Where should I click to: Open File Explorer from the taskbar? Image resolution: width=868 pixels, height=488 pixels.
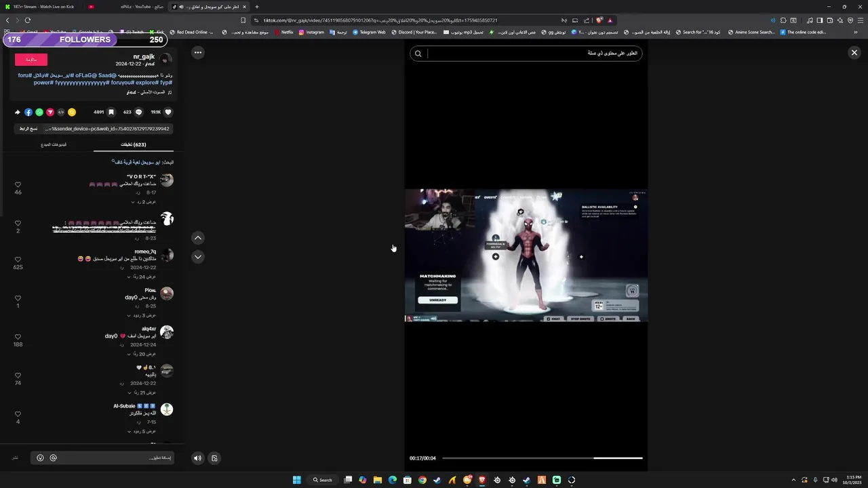click(x=378, y=480)
